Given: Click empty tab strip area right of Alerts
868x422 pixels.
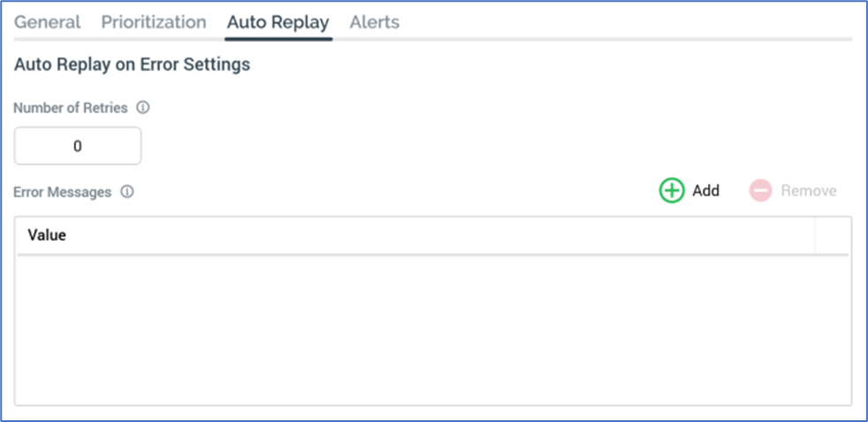Looking at the screenshot, I should point(619,22).
